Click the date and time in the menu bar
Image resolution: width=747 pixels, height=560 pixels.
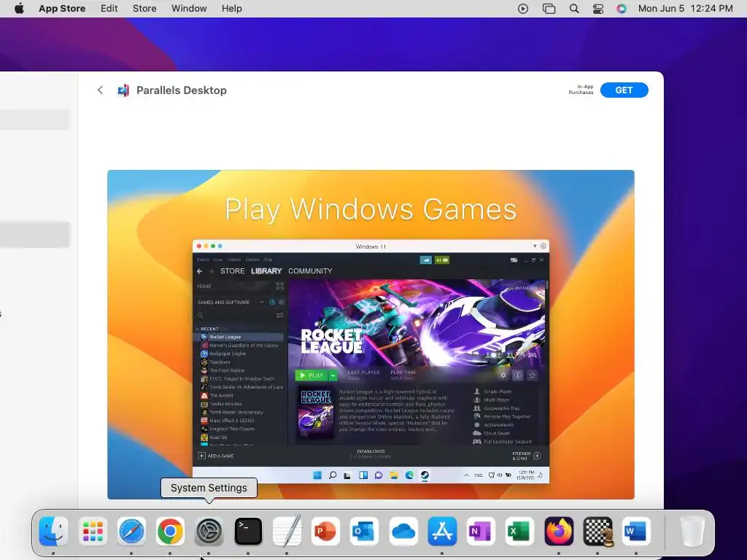coord(685,9)
